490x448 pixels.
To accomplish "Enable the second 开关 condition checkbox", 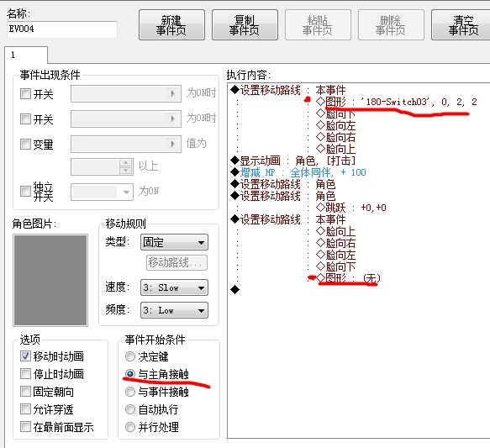I will (x=25, y=119).
